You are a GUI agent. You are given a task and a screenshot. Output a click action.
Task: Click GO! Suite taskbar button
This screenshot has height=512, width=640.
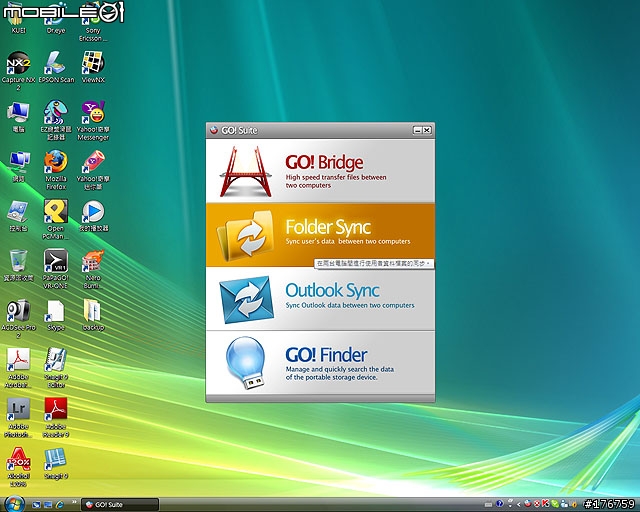(120, 505)
